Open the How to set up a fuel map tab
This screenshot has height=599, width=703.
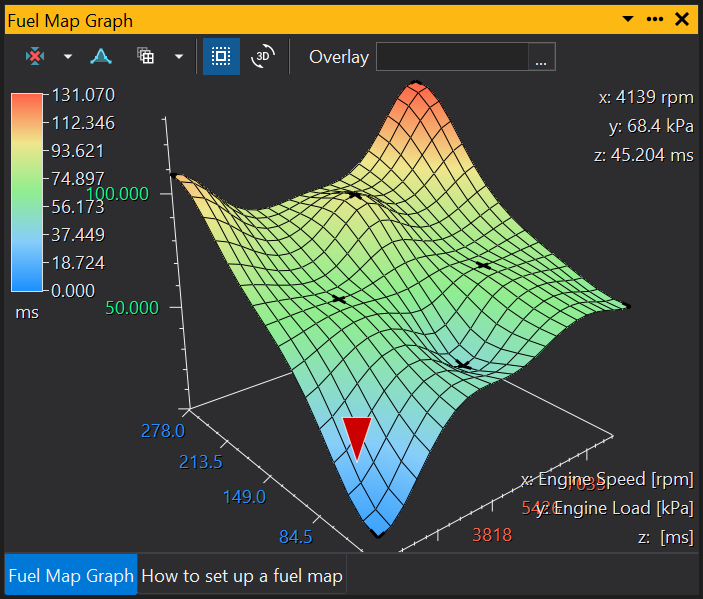tap(242, 576)
